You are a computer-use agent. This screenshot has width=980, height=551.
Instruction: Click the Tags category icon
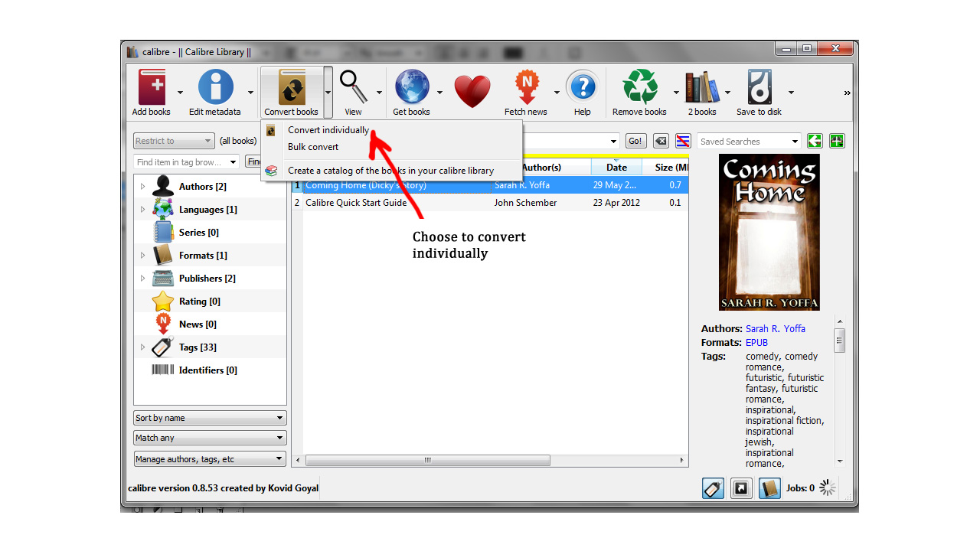(x=163, y=347)
